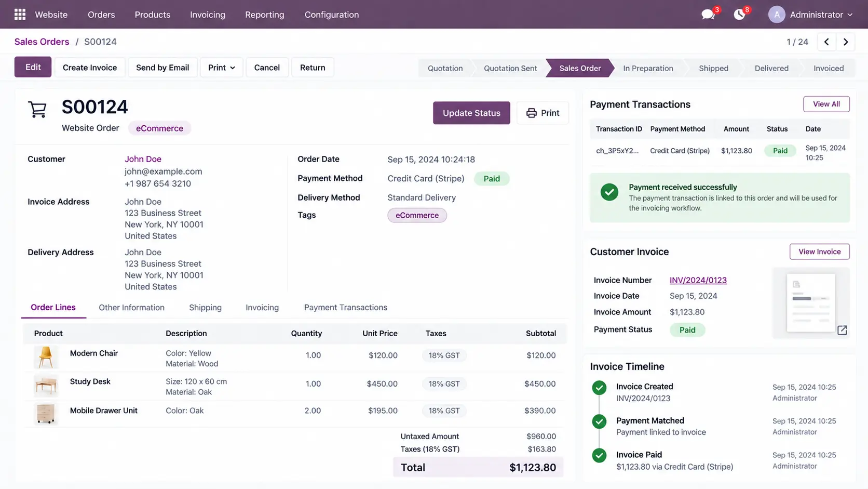Click the green payment received check icon
This screenshot has height=489, width=868.
coord(609,192)
